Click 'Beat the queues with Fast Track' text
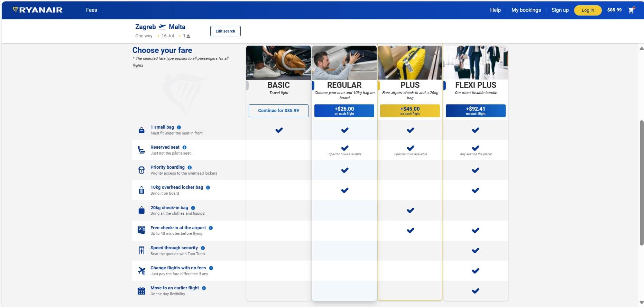 [178, 254]
